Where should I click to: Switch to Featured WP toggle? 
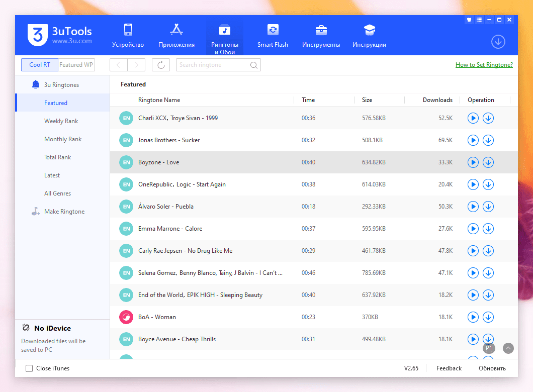(x=76, y=65)
